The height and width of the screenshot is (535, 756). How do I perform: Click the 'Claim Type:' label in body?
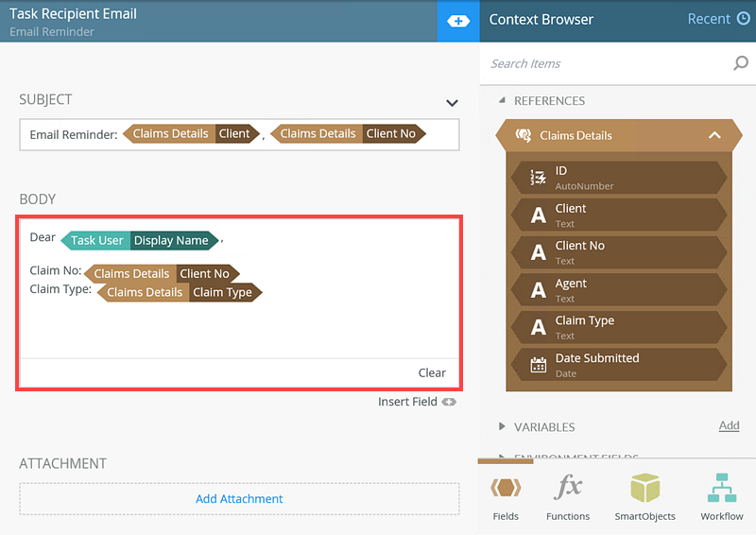click(60, 289)
